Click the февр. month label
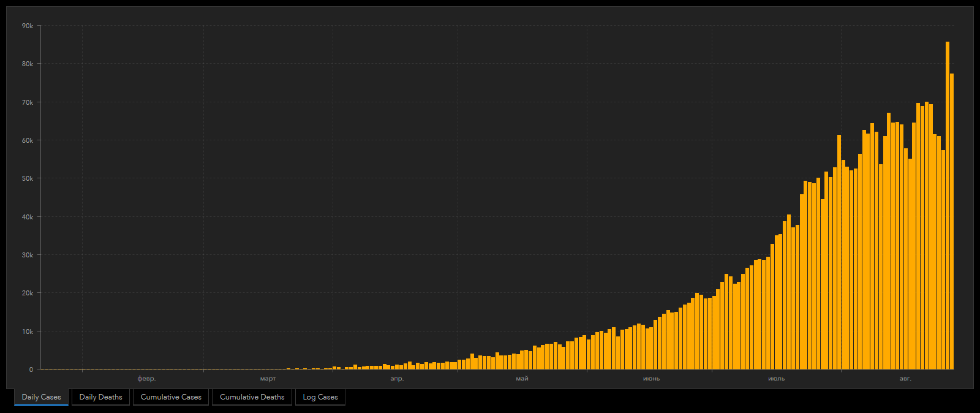This screenshot has width=980, height=413. (x=146, y=379)
